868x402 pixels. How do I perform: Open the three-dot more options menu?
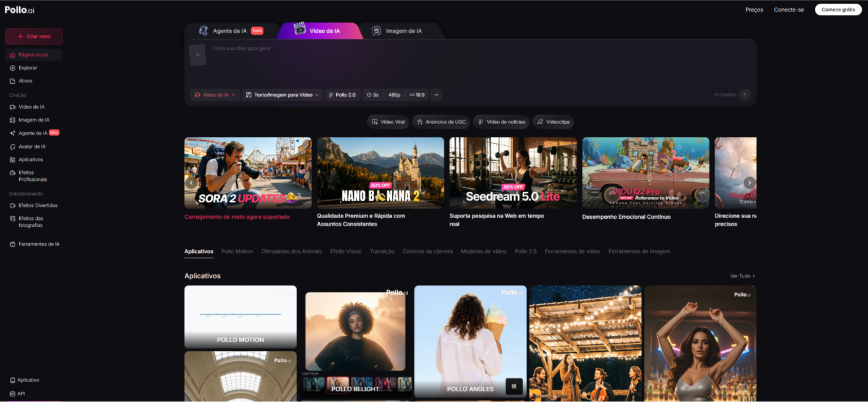pos(436,95)
